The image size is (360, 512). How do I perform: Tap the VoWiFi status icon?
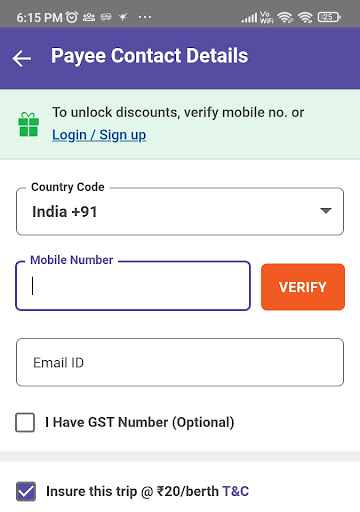(266, 17)
